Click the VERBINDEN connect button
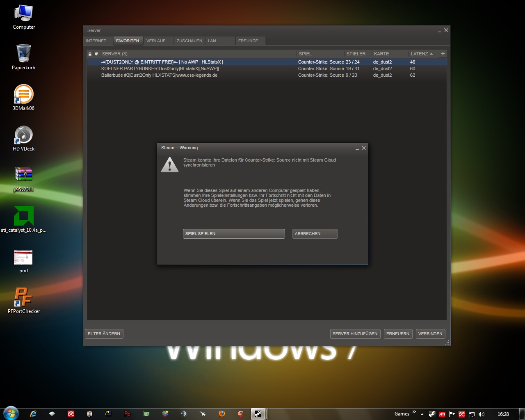The width and height of the screenshot is (525, 420). (430, 334)
